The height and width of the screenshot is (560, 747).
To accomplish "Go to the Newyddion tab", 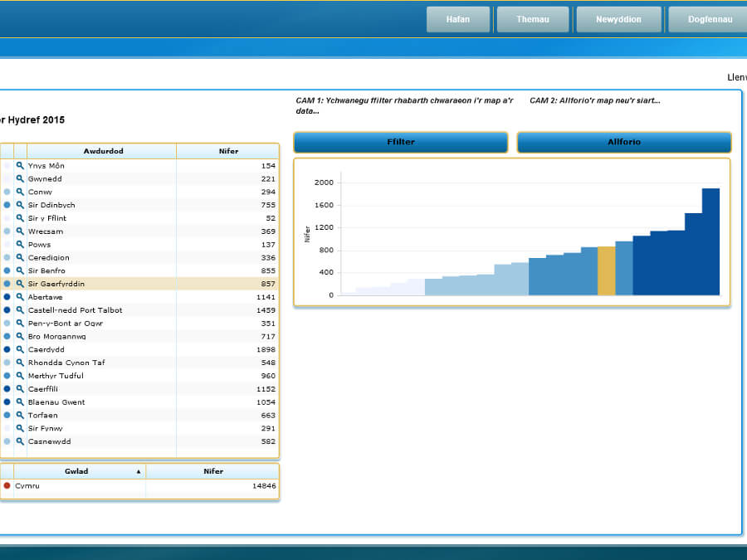I will point(618,20).
